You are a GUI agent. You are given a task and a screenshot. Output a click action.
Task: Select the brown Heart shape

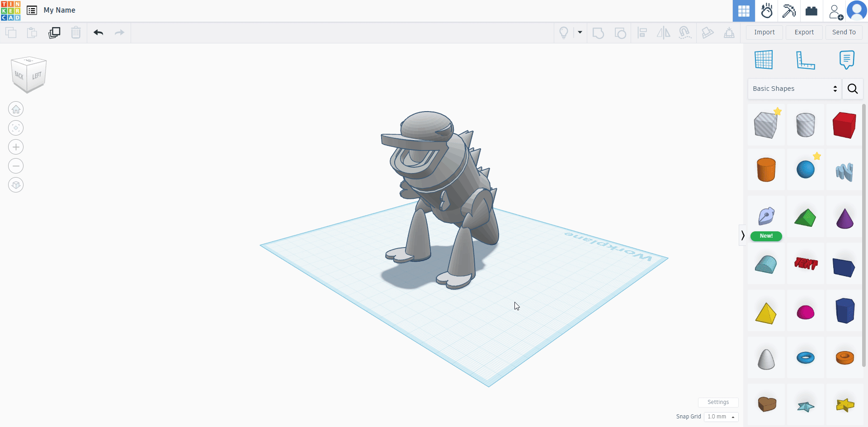click(766, 404)
